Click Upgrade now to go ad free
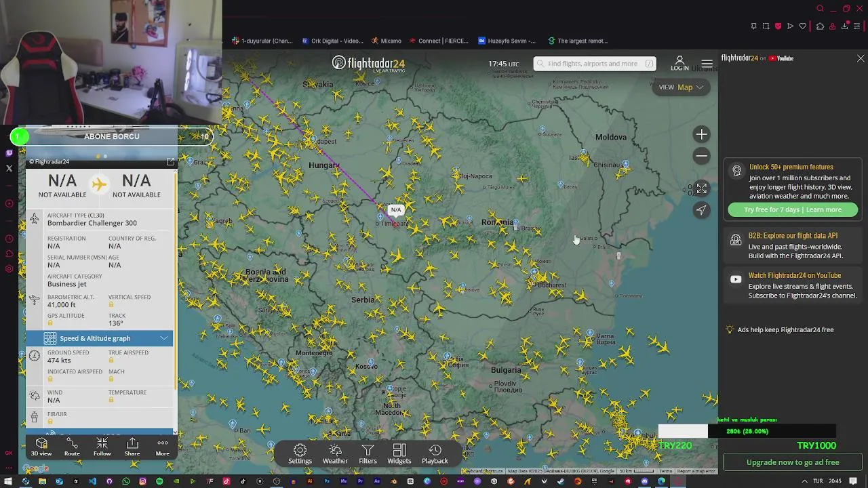This screenshot has height=488, width=868. 793,462
